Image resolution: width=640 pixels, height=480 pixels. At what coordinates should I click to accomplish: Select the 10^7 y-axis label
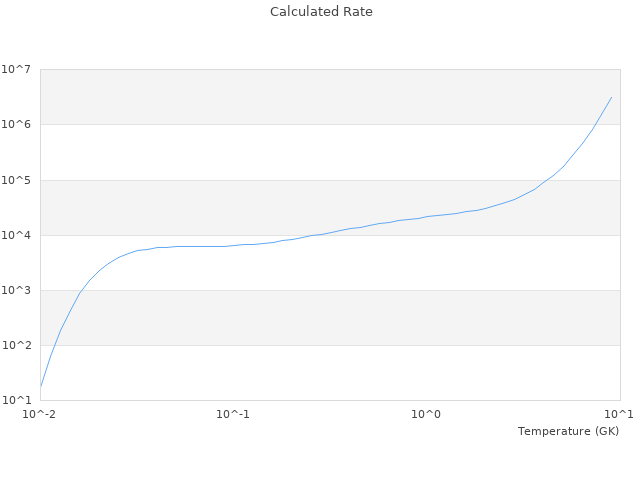pos(16,70)
